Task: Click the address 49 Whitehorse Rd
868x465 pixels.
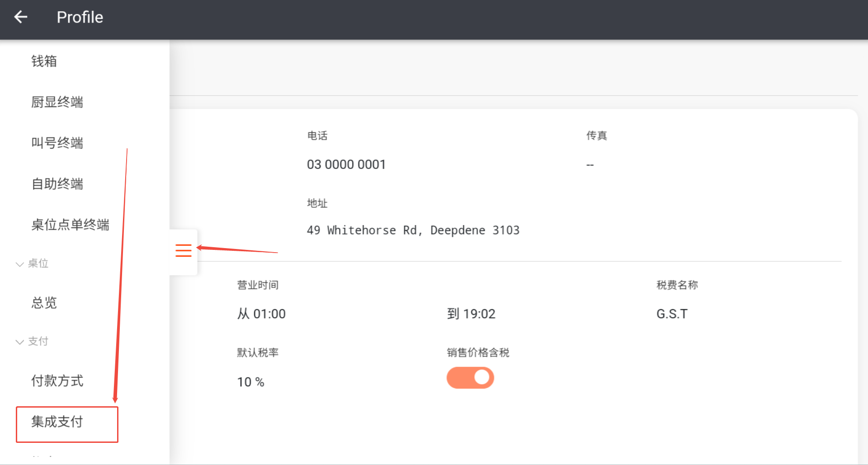Action: coord(413,230)
